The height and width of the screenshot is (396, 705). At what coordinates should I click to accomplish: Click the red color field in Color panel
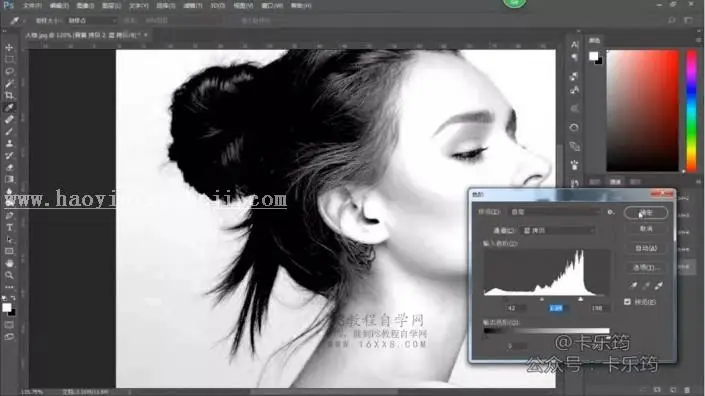643,111
